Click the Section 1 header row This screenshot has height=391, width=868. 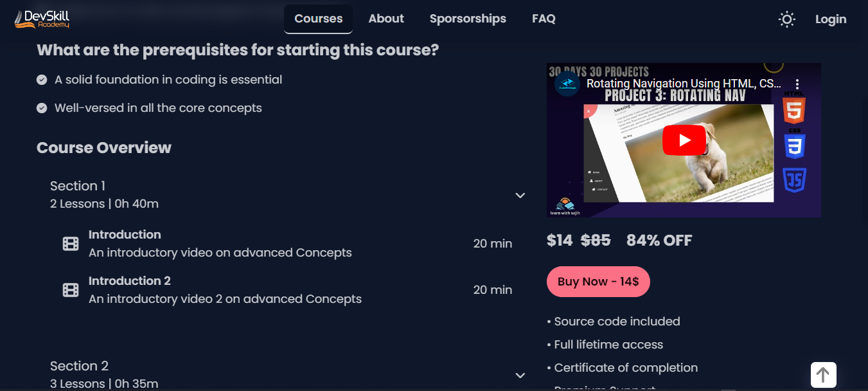pyautogui.click(x=288, y=195)
